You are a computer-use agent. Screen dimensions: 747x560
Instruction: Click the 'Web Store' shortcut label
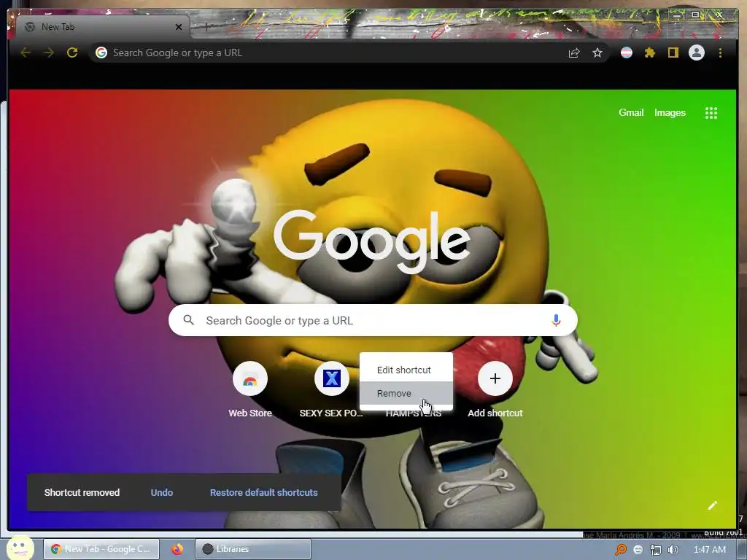[250, 413]
